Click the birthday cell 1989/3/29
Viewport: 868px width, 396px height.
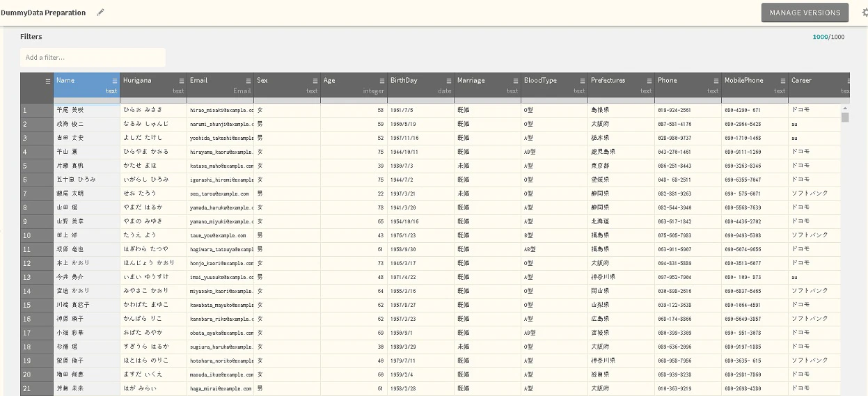(x=421, y=347)
